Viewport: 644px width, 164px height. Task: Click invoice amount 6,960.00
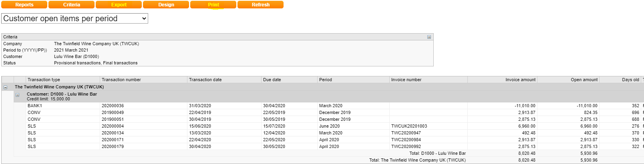[527, 126]
